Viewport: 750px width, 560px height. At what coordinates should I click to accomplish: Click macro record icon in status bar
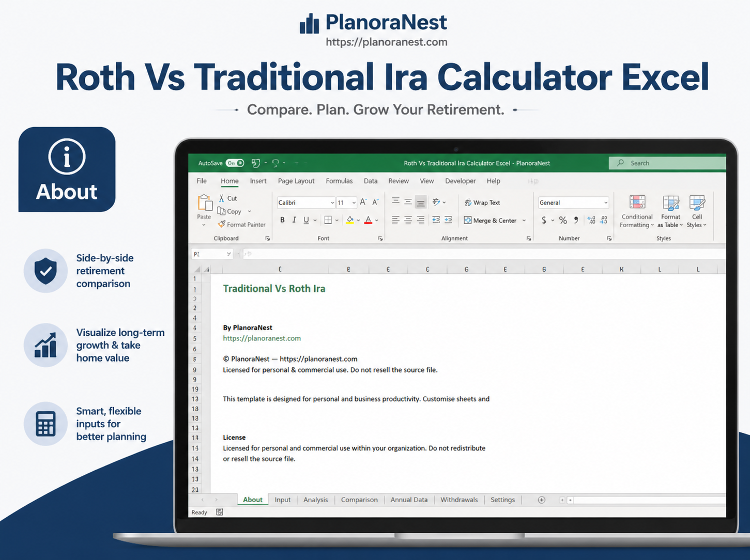220,512
